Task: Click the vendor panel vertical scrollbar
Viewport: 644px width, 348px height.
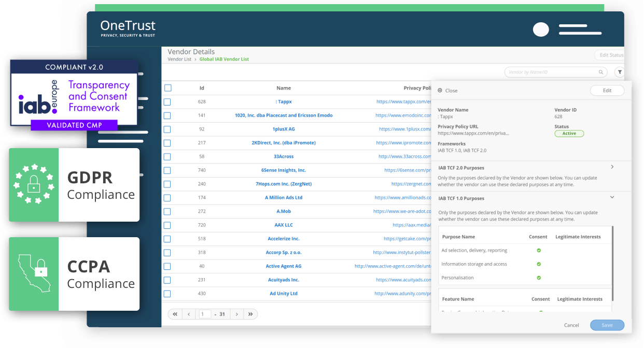Action: click(x=613, y=263)
